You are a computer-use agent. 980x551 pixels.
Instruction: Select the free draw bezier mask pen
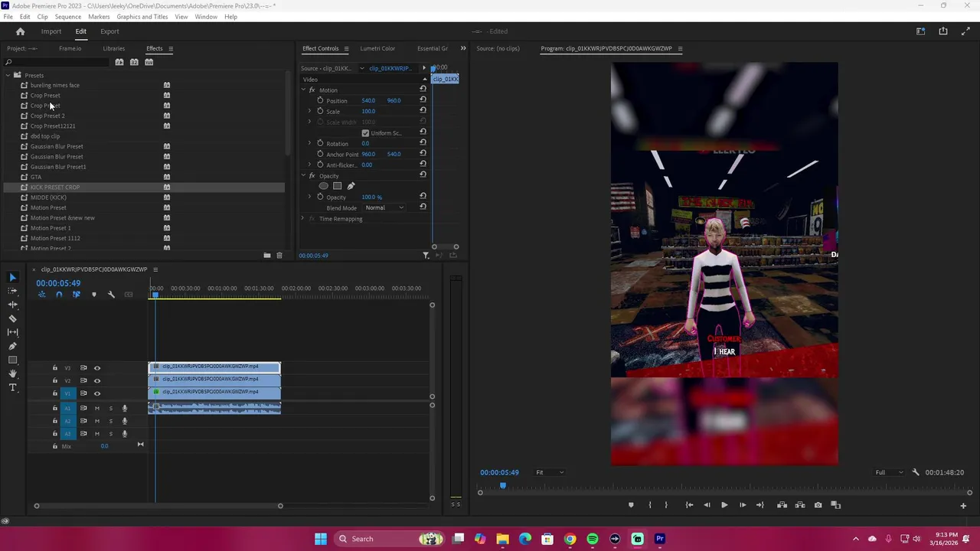coord(351,186)
